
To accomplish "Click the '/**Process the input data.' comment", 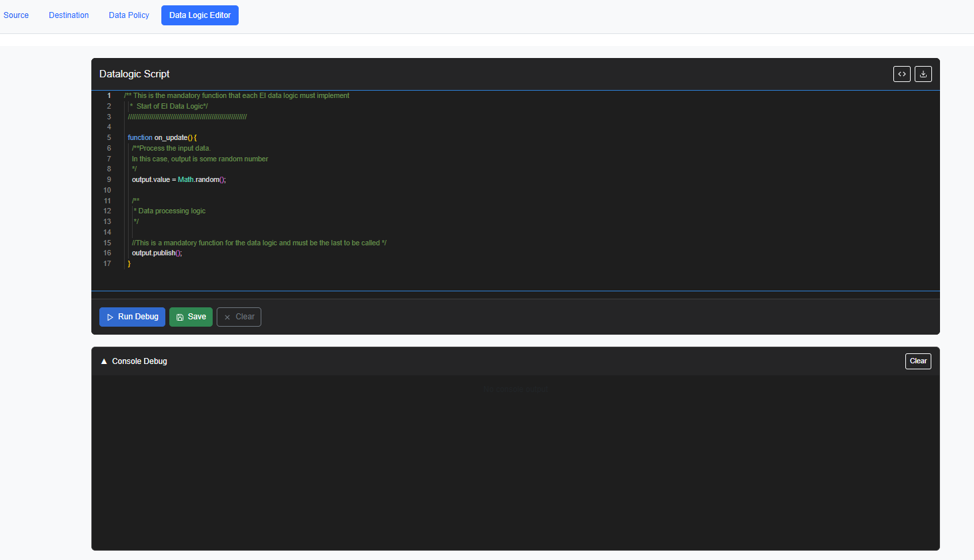I will [171, 149].
